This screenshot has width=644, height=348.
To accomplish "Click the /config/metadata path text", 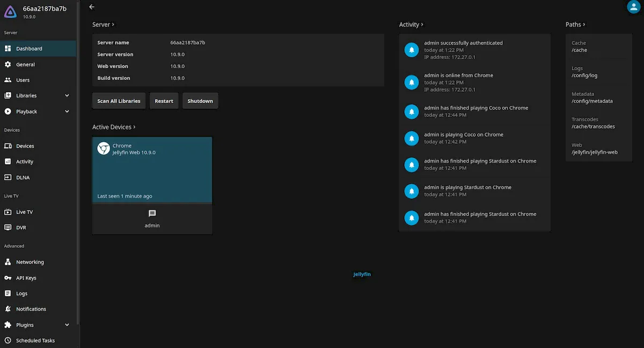I will tap(592, 101).
